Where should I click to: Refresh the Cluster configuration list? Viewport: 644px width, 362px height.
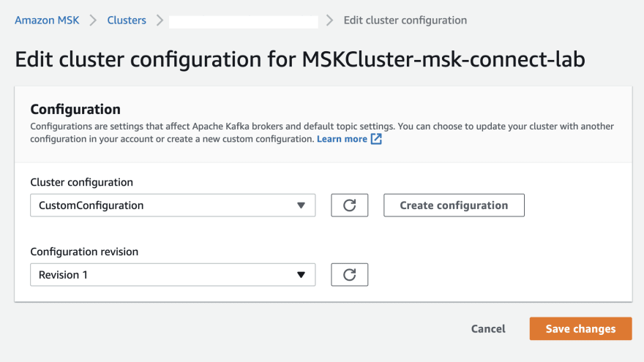click(349, 205)
